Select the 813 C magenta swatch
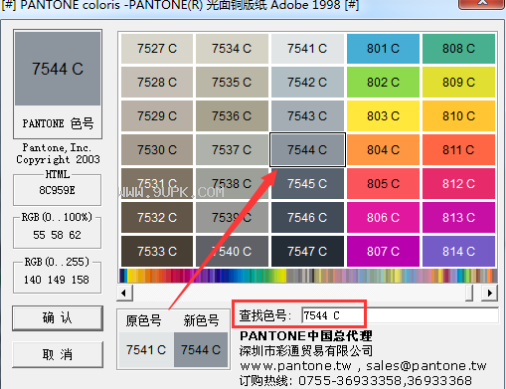Screen dimensions: 506x389 [x=459, y=217]
